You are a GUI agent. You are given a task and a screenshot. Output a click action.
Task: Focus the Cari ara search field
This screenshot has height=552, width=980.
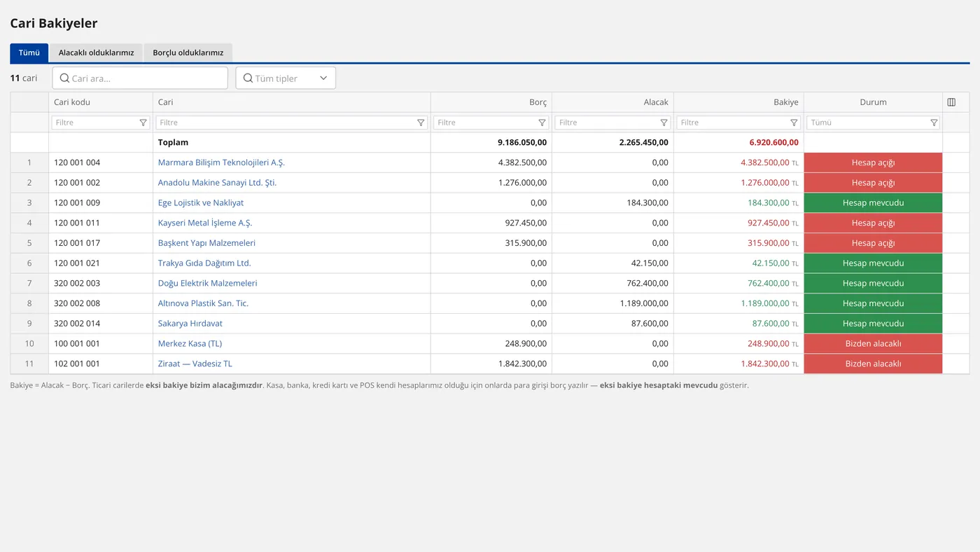(140, 78)
